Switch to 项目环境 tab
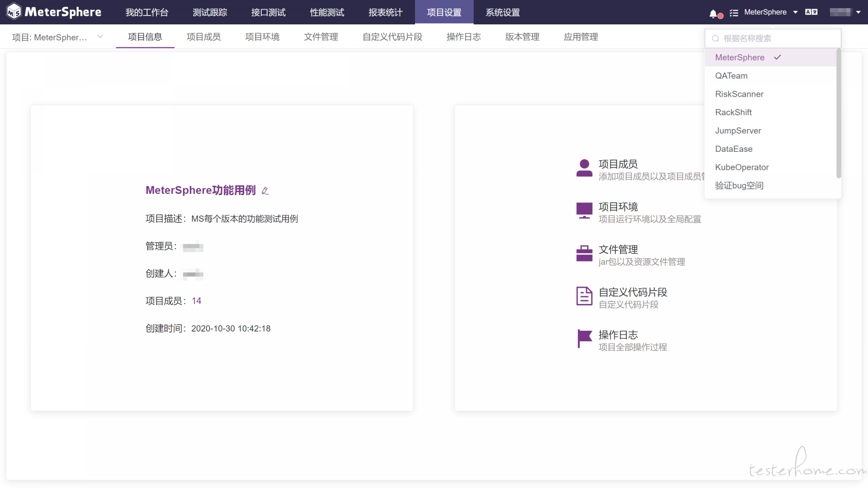The height and width of the screenshot is (488, 868). pyautogui.click(x=262, y=37)
